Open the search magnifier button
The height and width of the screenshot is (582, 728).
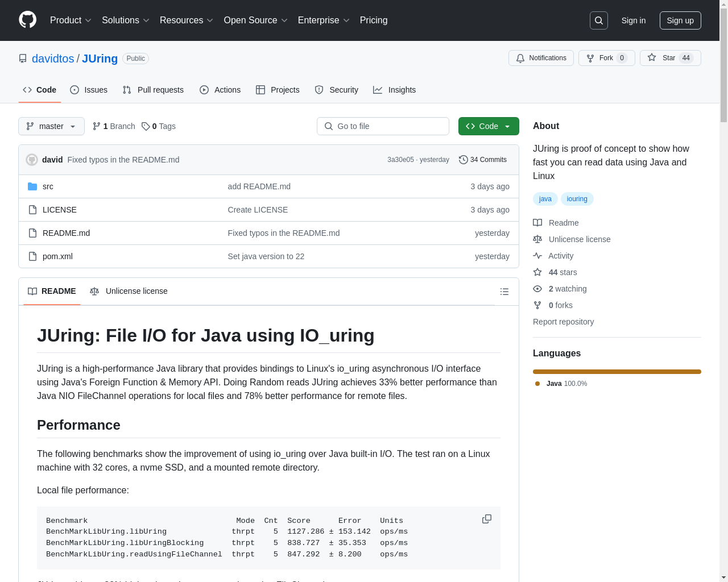599,20
